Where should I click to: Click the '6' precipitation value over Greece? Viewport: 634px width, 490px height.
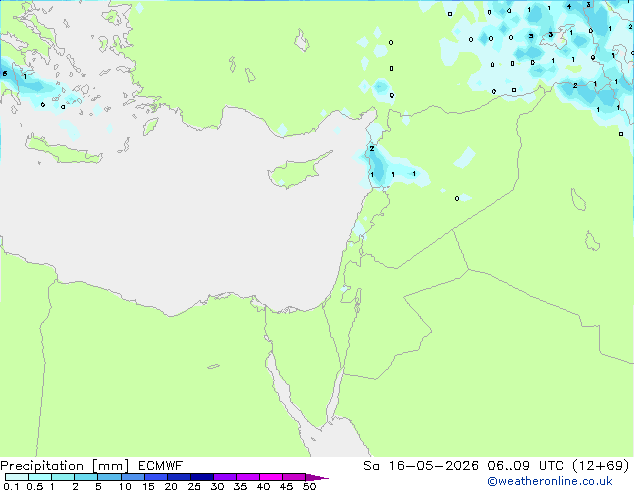coord(5,74)
